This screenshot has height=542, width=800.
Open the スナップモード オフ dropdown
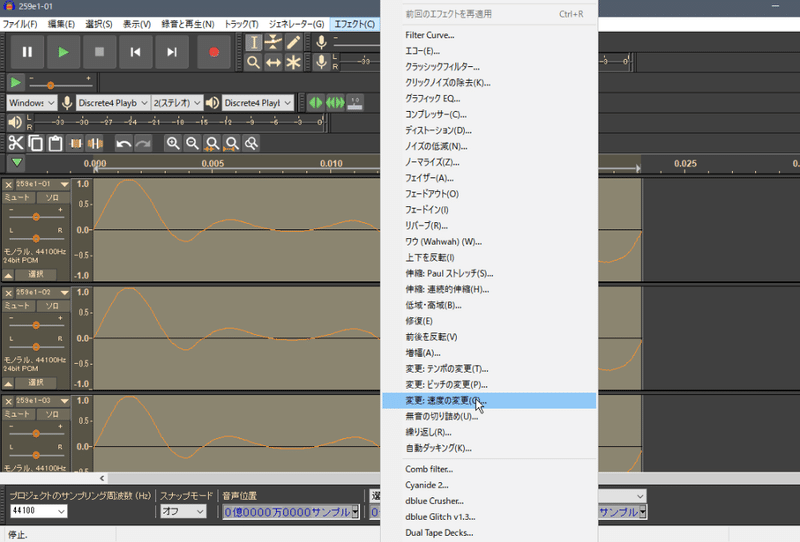point(183,511)
